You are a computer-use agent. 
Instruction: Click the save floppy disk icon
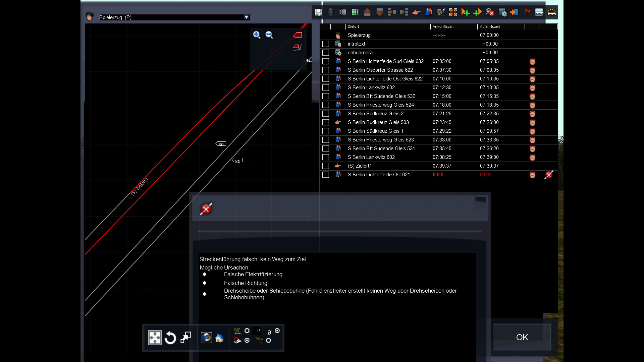pos(318,12)
